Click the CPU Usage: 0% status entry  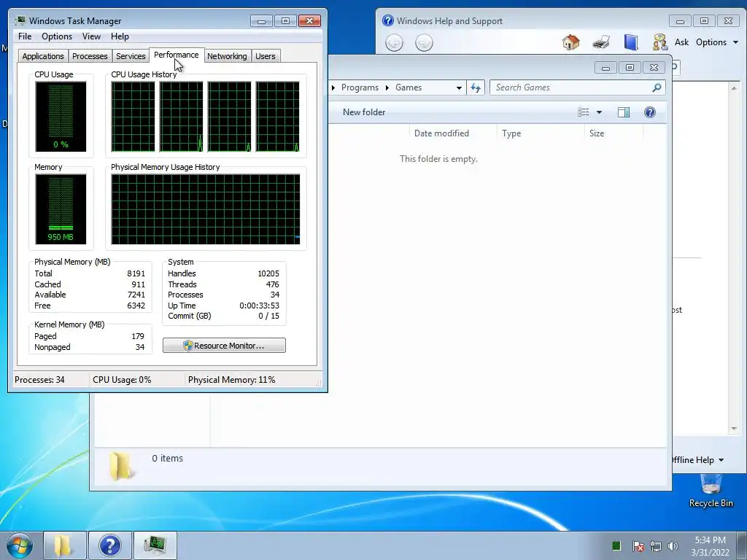(x=122, y=379)
